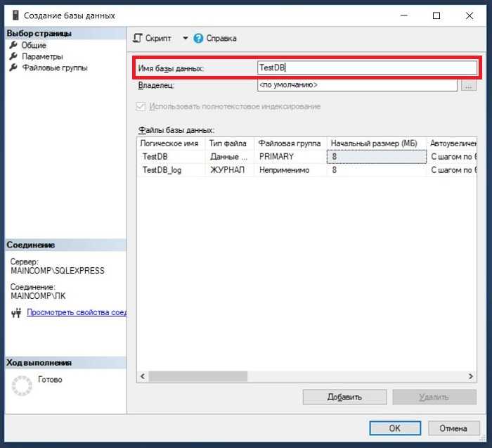
Task: Click the database dialog title icon
Action: (15, 15)
